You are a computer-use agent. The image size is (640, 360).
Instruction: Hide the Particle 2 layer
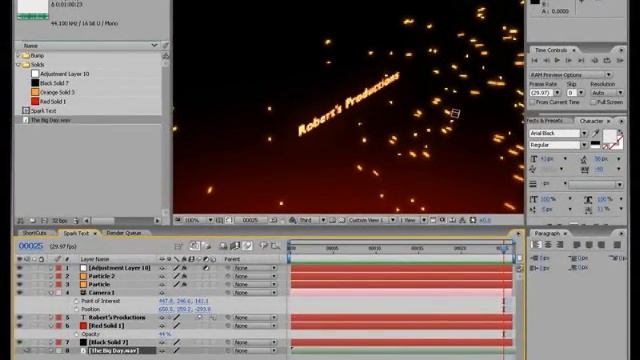(x=19, y=276)
